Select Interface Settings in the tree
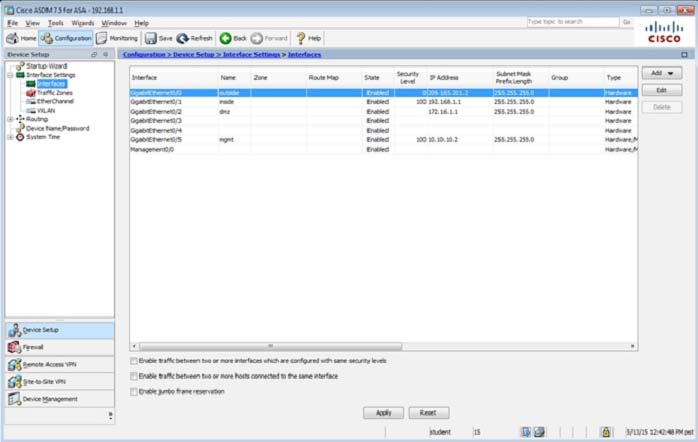Screen dimensions: 698x442 tap(50, 75)
